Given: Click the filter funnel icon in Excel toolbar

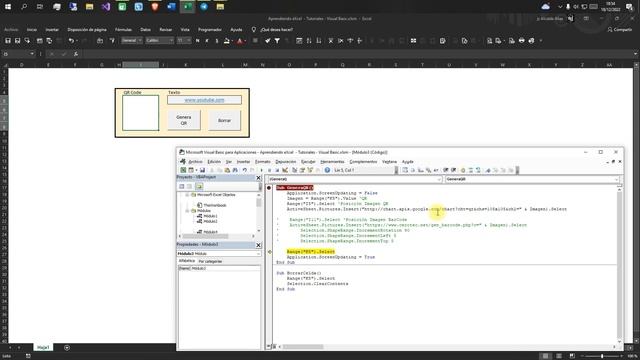Looking at the screenshot, I should tap(277, 41).
